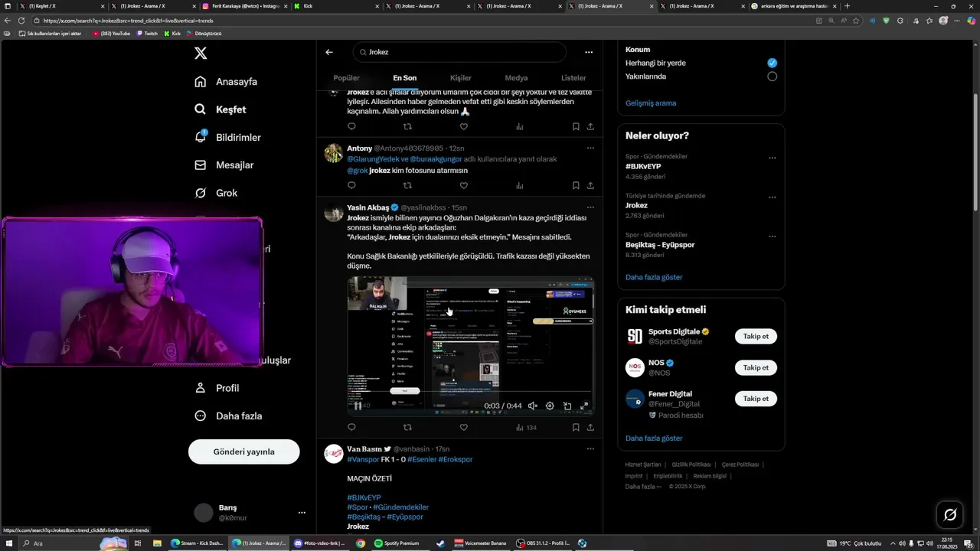Click browser address bar URL
The height and width of the screenshot is (551, 980).
129,21
